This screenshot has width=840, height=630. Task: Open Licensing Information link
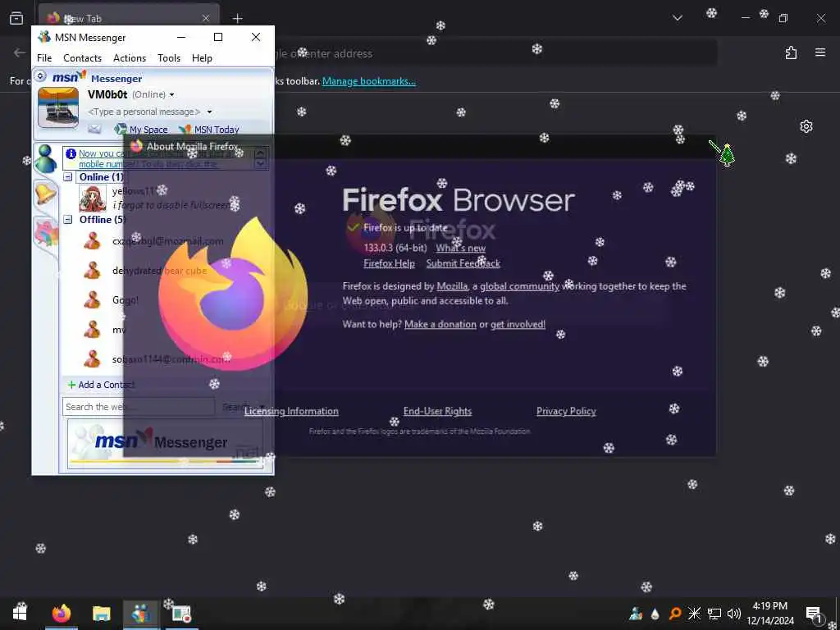pos(291,411)
